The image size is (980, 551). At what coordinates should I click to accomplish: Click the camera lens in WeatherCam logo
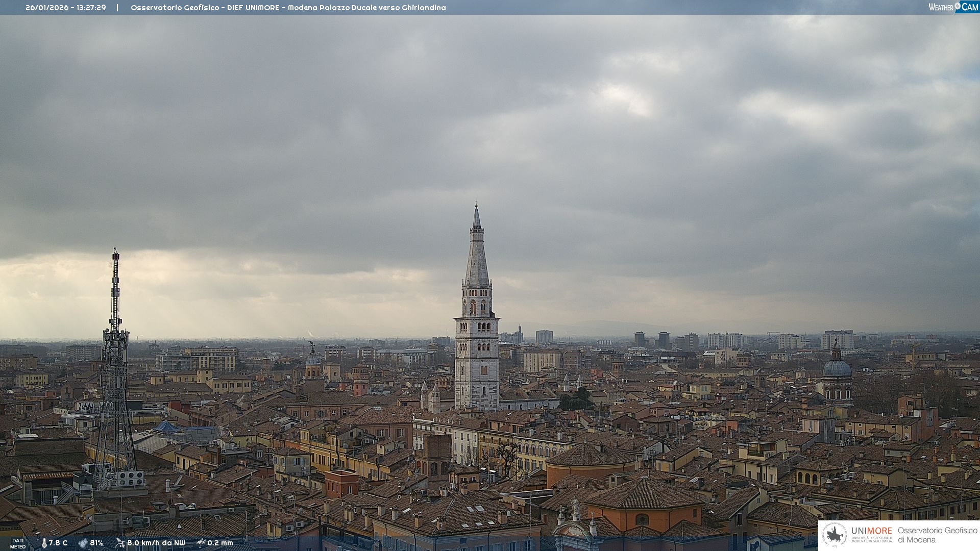pyautogui.click(x=958, y=6)
